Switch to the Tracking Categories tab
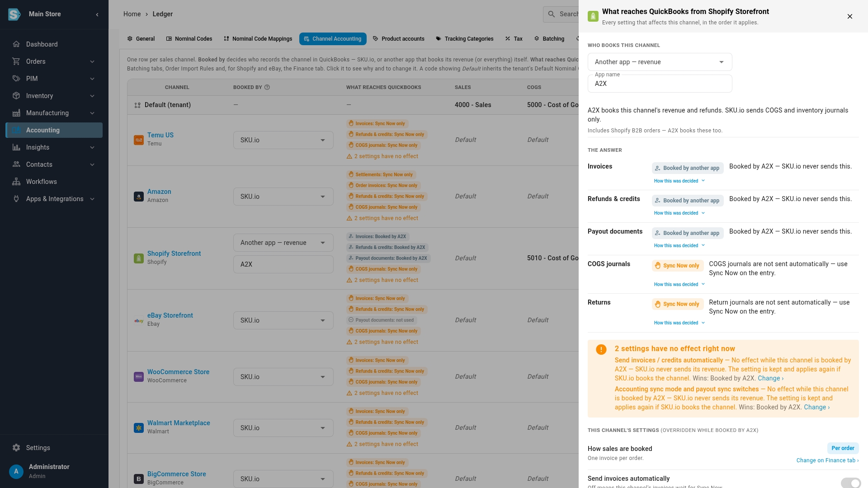The image size is (868, 488). (x=464, y=39)
